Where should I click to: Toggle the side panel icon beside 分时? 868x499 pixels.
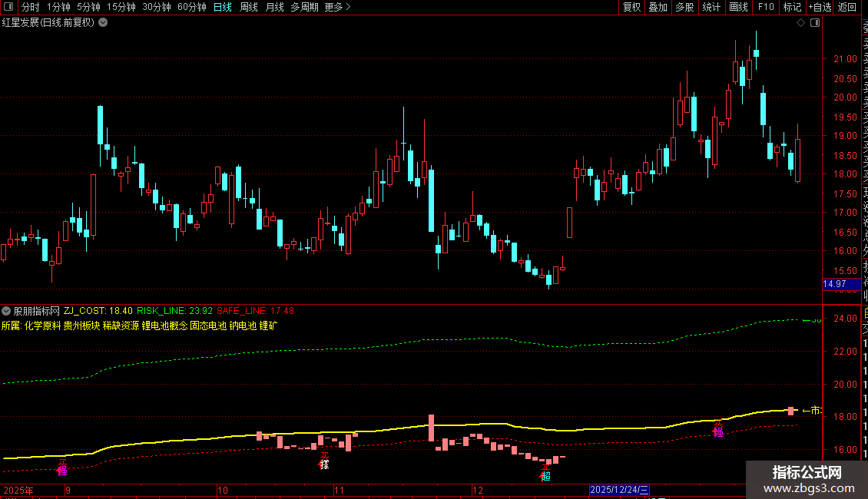pyautogui.click(x=8, y=7)
